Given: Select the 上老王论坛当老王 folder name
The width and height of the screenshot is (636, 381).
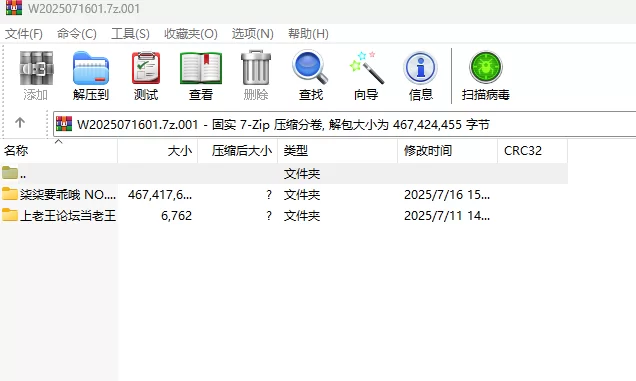Looking at the screenshot, I should tap(68, 215).
